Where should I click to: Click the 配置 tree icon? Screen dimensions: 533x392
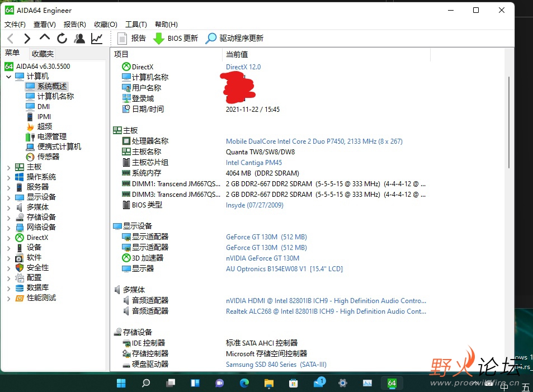point(20,278)
